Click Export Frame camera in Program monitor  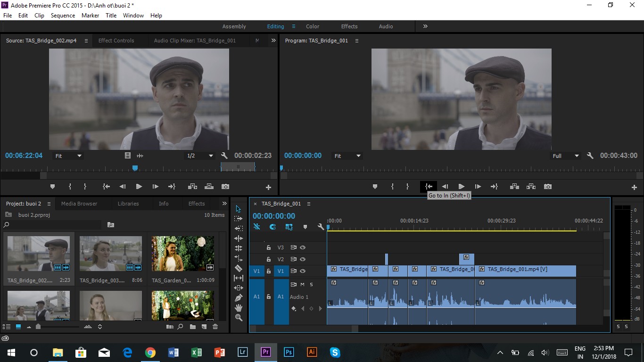tap(547, 187)
